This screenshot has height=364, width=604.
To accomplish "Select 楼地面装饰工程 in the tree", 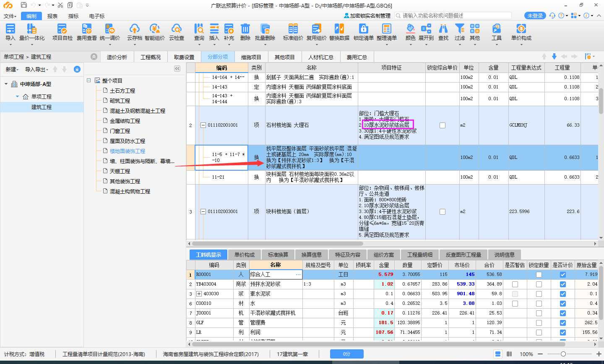I will click(128, 151).
